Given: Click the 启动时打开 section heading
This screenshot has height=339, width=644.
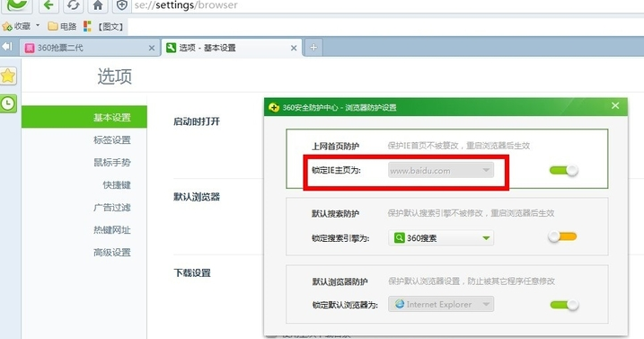Looking at the screenshot, I should click(x=197, y=121).
